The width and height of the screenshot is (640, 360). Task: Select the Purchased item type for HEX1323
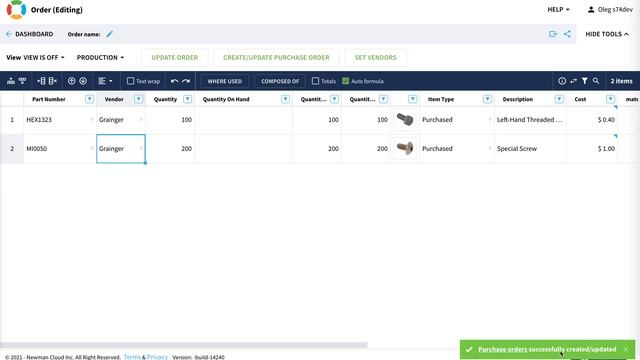click(457, 120)
